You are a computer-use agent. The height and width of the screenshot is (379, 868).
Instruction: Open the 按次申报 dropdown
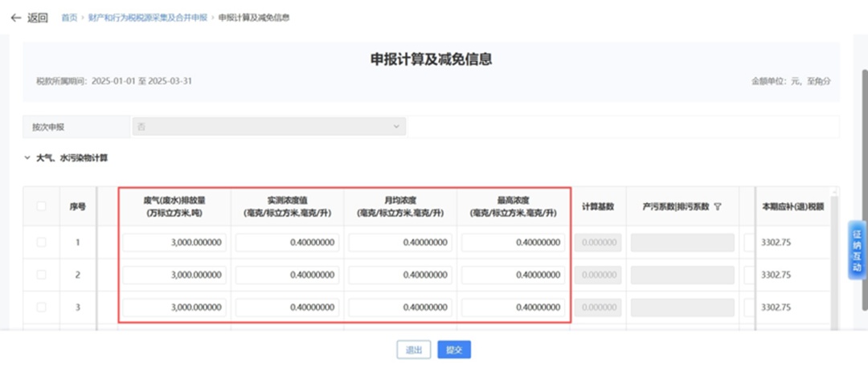(269, 127)
